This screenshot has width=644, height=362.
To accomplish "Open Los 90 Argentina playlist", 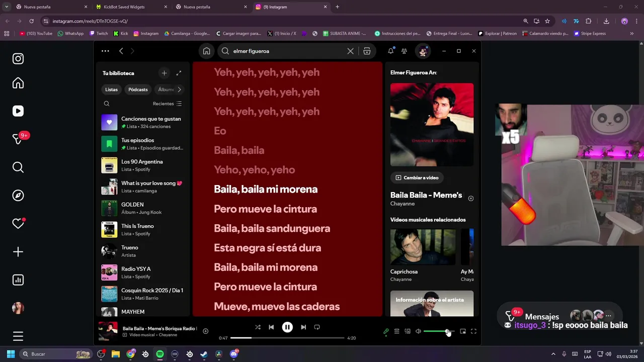I will (142, 165).
